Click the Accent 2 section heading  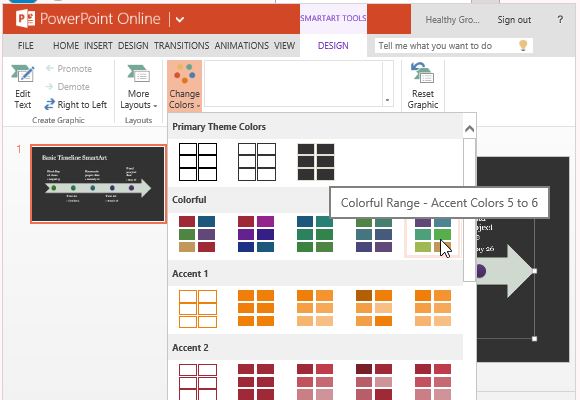pos(190,348)
